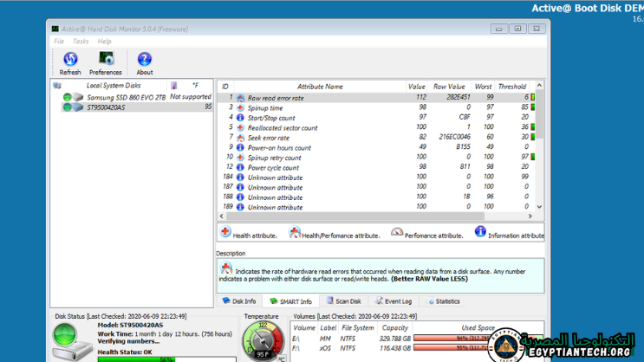Sort by the Worst column header
The height and width of the screenshot is (362, 644).
[x=483, y=87]
